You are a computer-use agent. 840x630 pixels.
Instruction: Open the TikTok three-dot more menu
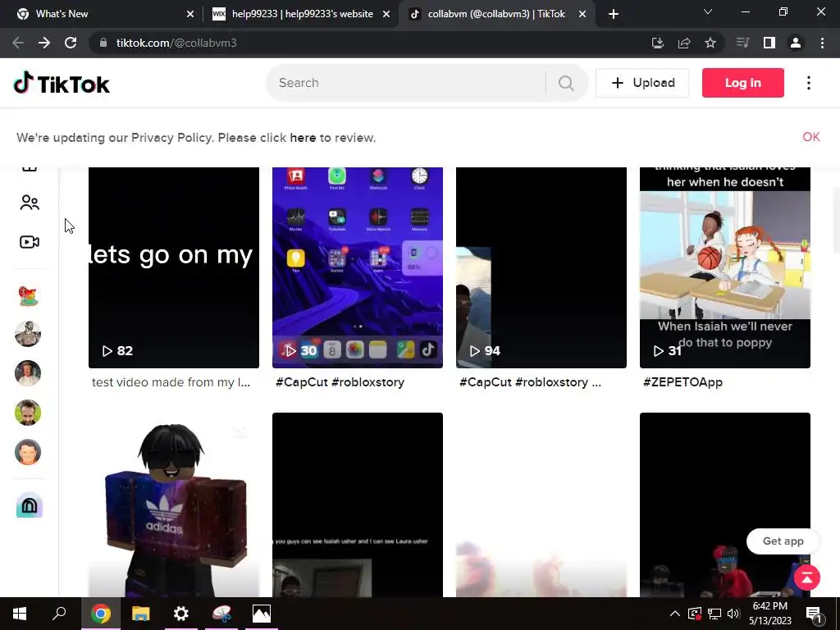click(x=809, y=83)
